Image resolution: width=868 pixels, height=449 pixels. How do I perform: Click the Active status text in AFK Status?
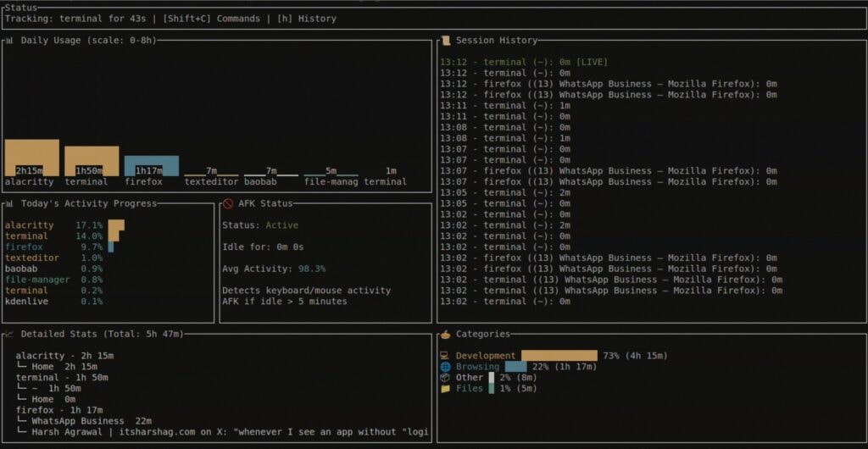pyautogui.click(x=281, y=225)
